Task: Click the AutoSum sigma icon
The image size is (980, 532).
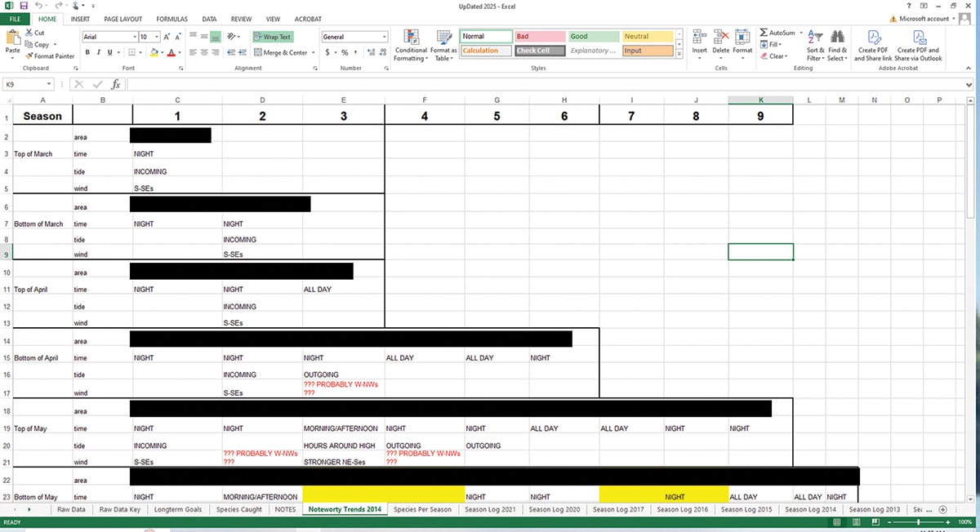Action: (764, 33)
